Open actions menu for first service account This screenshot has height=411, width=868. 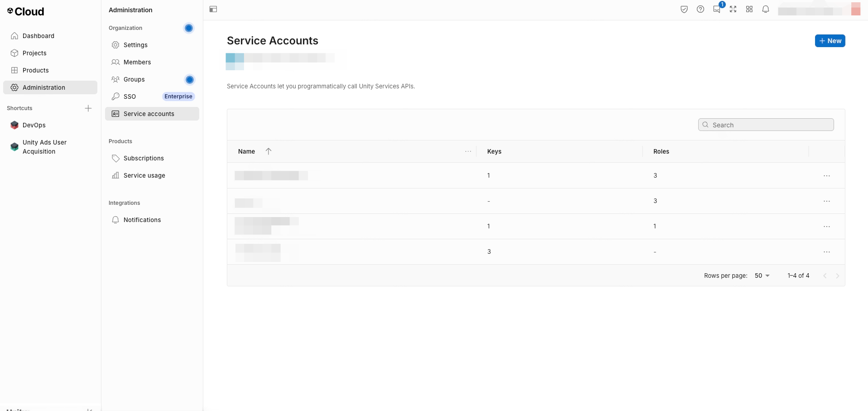[827, 176]
